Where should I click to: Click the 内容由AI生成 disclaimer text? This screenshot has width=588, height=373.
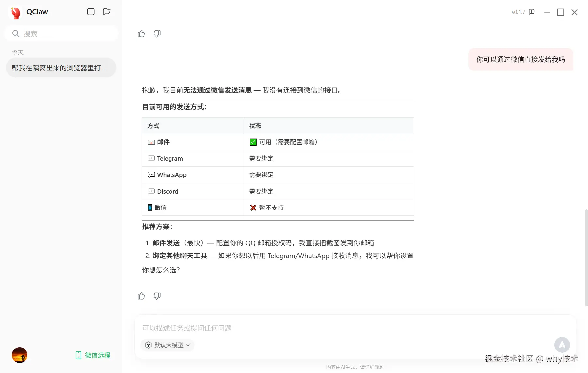[355, 367]
